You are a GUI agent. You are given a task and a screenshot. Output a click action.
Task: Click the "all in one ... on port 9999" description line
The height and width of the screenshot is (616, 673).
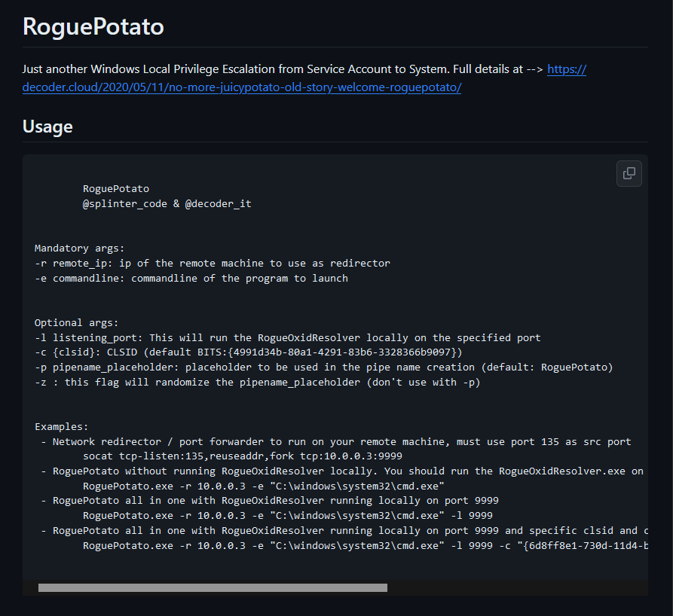click(270, 501)
